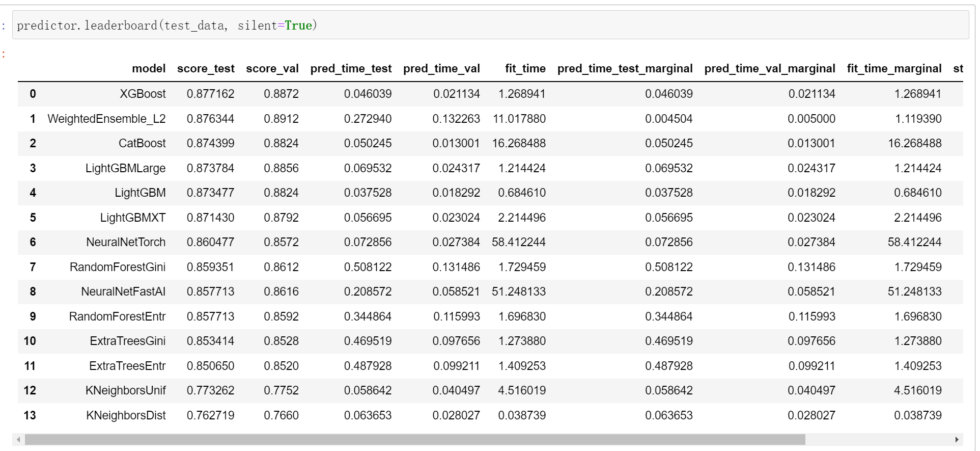Select the WeightedEnsemble_L2 model cell

pyautogui.click(x=106, y=119)
